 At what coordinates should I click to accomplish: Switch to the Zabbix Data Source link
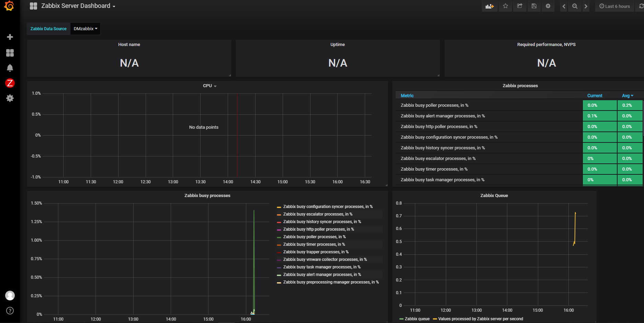pos(48,28)
